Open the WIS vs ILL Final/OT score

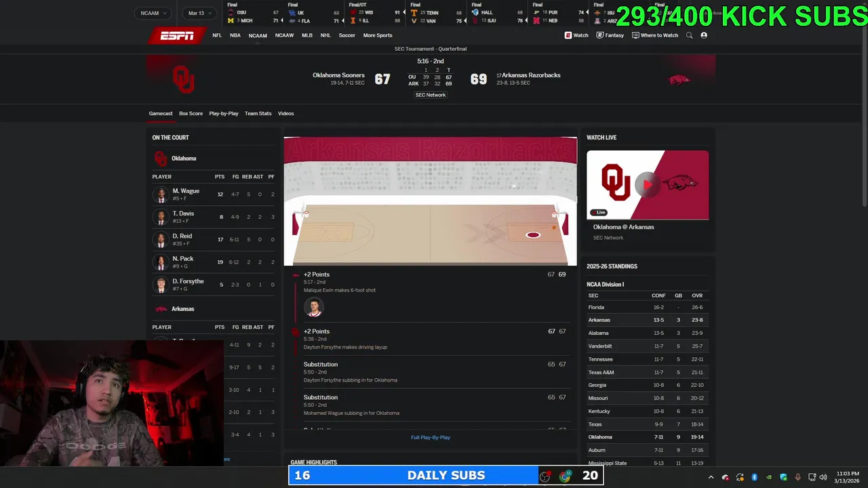click(x=375, y=14)
